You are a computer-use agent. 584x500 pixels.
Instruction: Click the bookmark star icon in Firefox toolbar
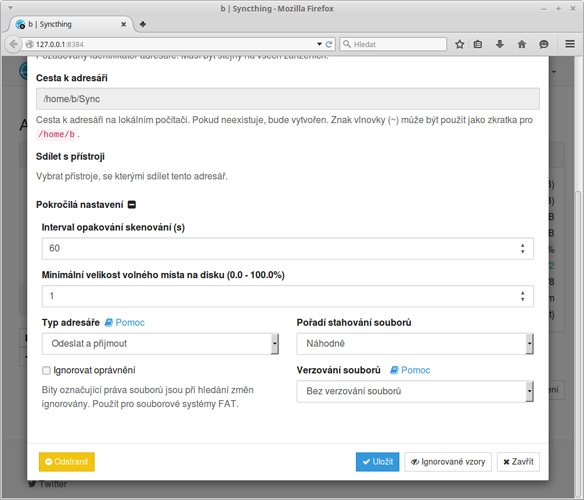(460, 44)
